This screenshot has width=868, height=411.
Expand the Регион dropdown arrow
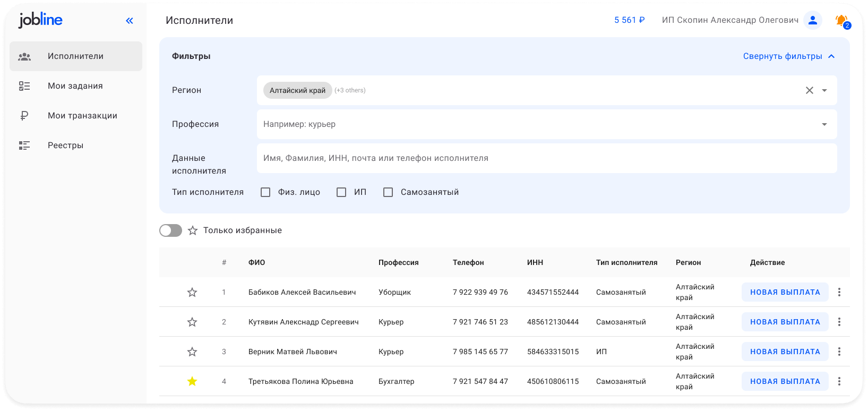[x=824, y=90]
